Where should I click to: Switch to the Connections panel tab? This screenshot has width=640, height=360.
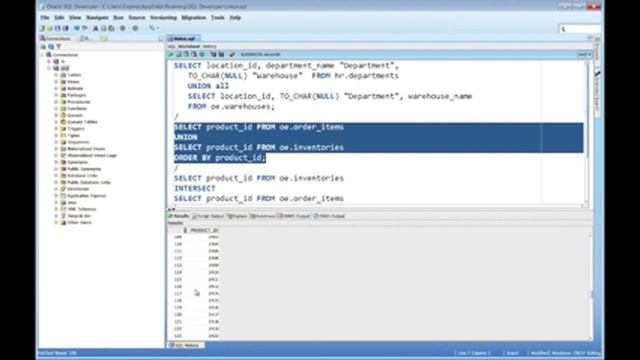tap(56, 38)
